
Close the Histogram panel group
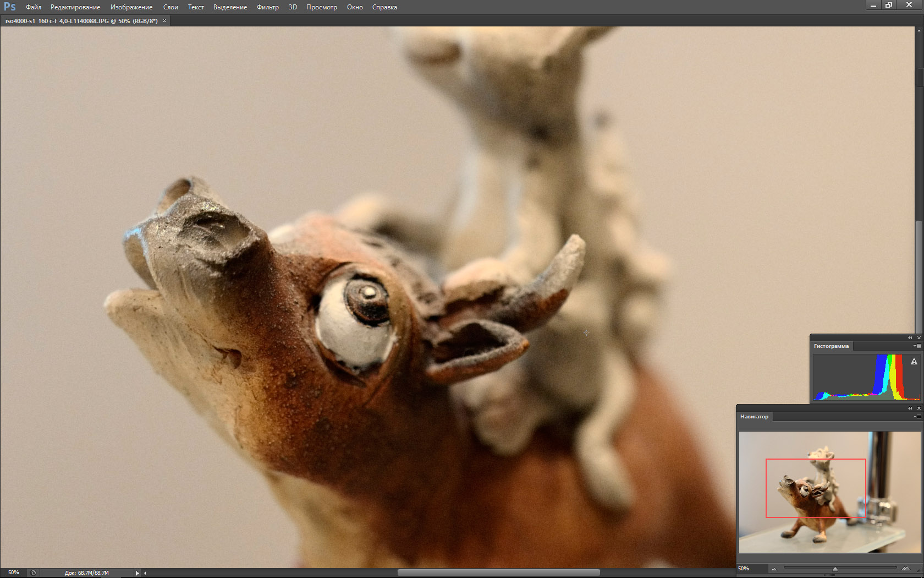(919, 337)
